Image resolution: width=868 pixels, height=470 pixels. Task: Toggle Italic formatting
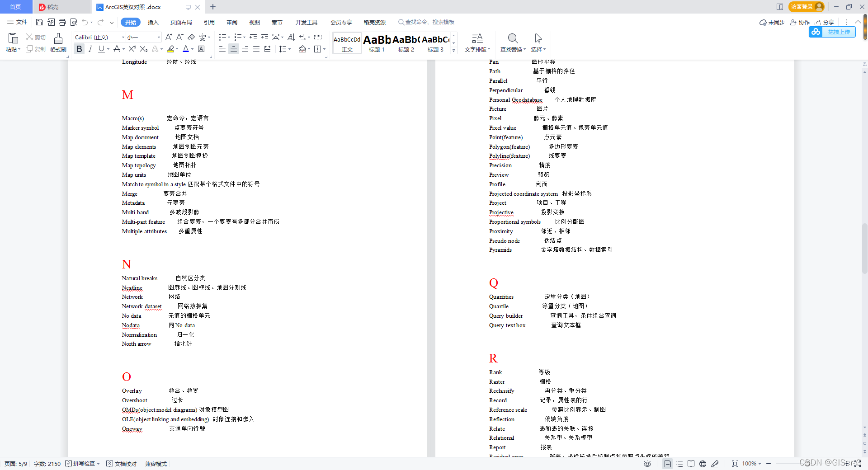click(90, 49)
